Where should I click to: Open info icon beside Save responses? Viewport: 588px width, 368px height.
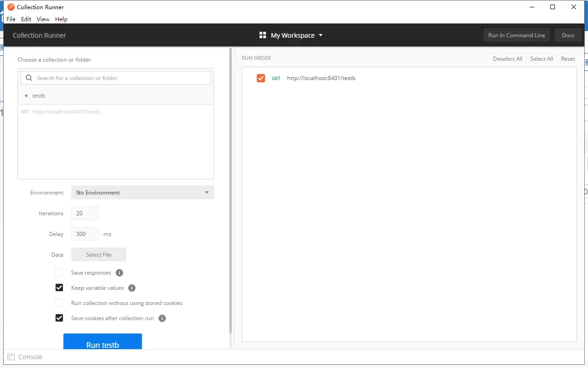tap(119, 273)
